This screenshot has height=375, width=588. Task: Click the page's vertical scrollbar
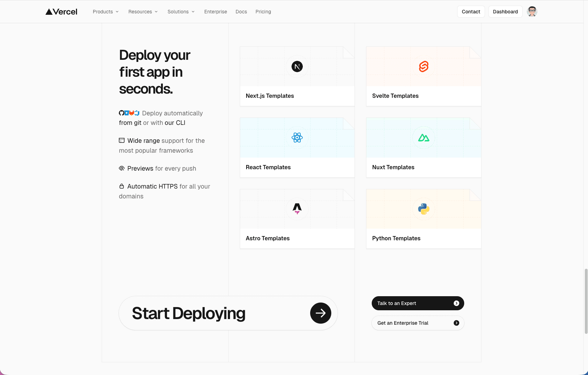click(x=586, y=301)
